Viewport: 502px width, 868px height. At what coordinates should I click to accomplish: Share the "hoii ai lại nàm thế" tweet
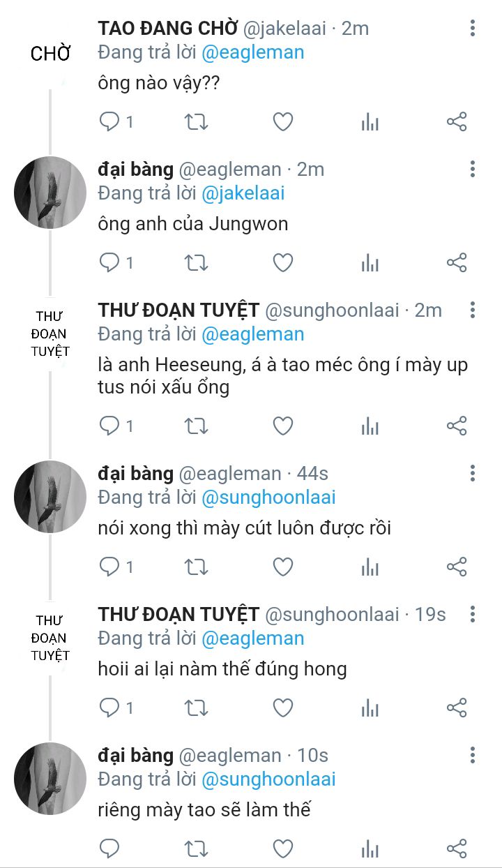pos(457,708)
